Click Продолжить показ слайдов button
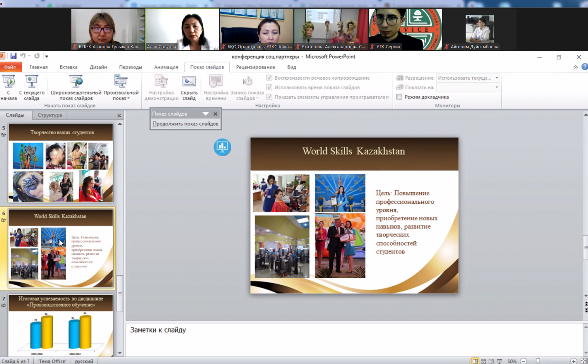Screen dimensions: 588x364 coord(185,124)
